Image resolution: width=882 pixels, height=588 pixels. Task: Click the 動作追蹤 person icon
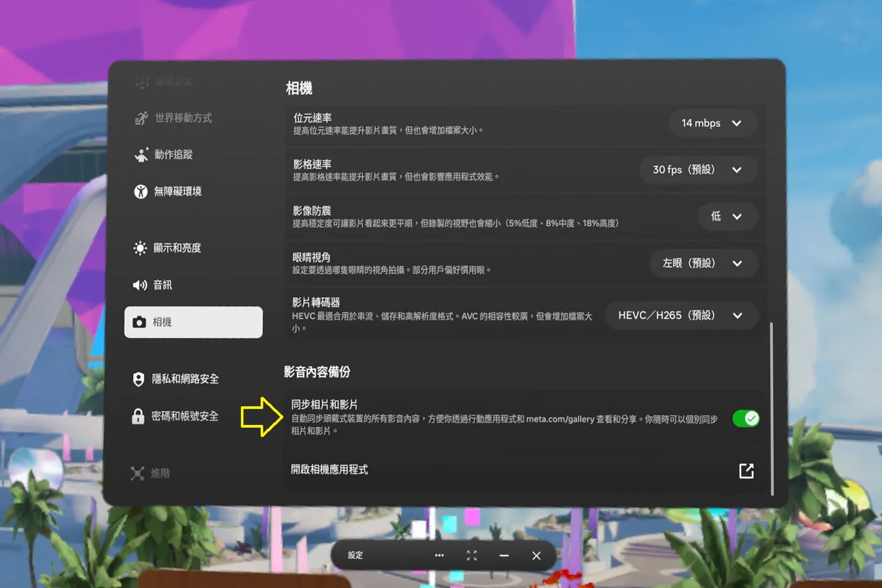point(141,154)
